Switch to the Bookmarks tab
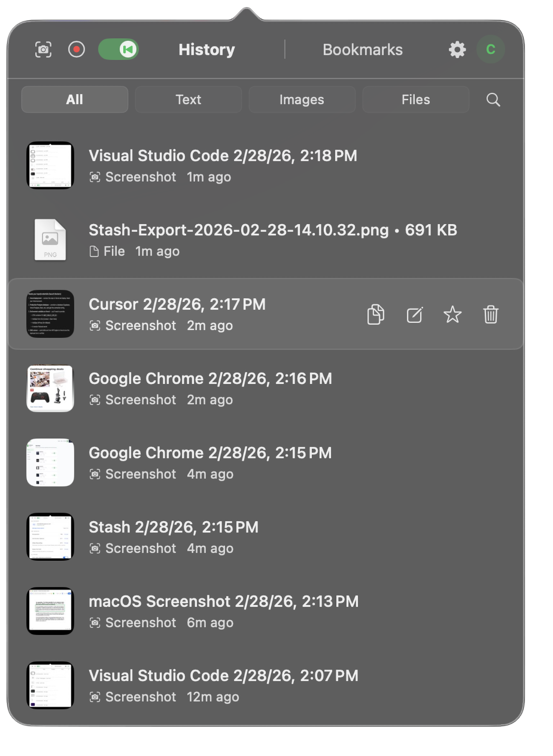The image size is (553, 756). pyautogui.click(x=363, y=49)
